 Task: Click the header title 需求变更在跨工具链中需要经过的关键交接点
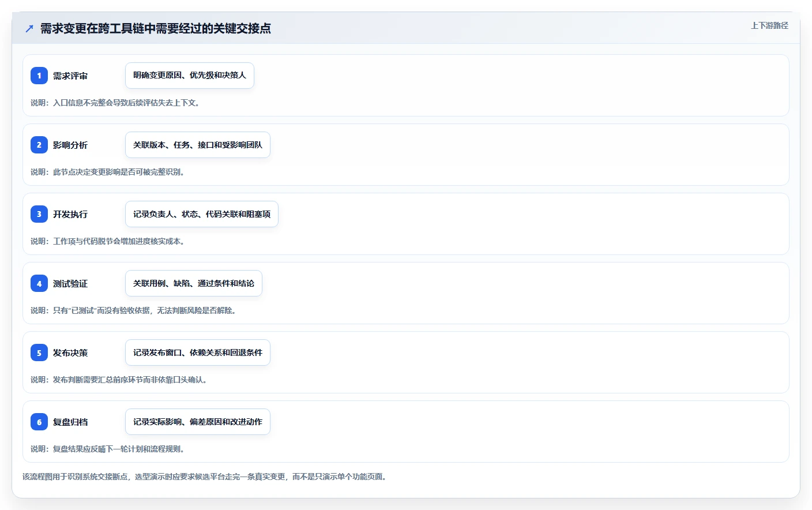(156, 28)
